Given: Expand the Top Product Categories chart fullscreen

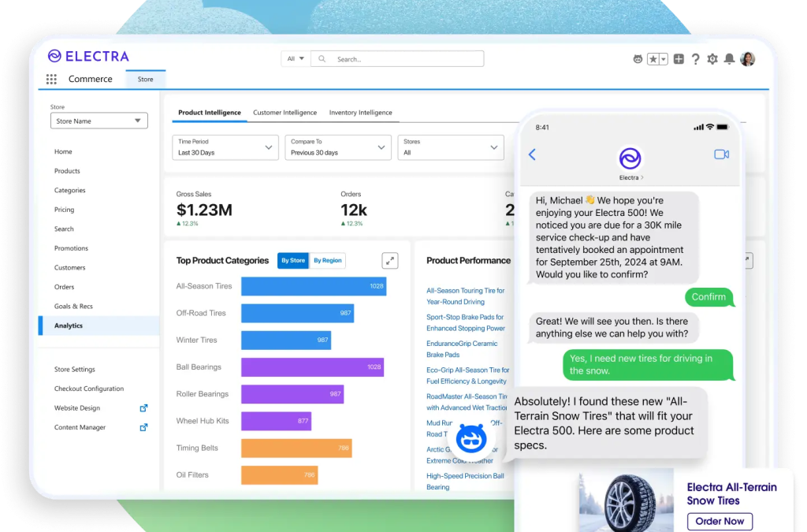Looking at the screenshot, I should tap(389, 260).
